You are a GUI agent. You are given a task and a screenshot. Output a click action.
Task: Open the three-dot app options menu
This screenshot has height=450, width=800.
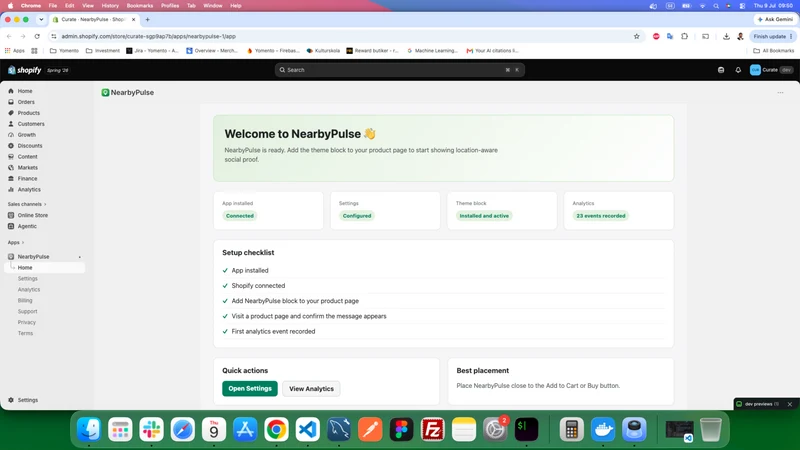point(780,92)
